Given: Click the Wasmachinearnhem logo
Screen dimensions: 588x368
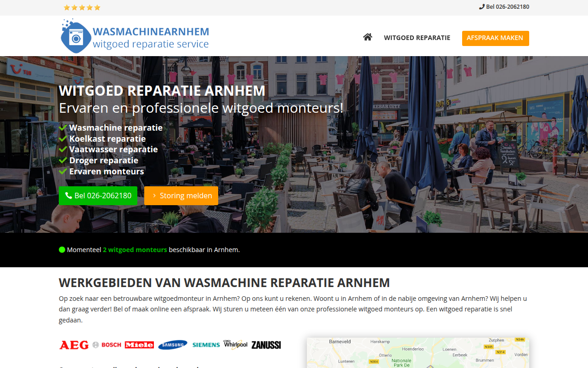Looking at the screenshot, I should 135,36.
